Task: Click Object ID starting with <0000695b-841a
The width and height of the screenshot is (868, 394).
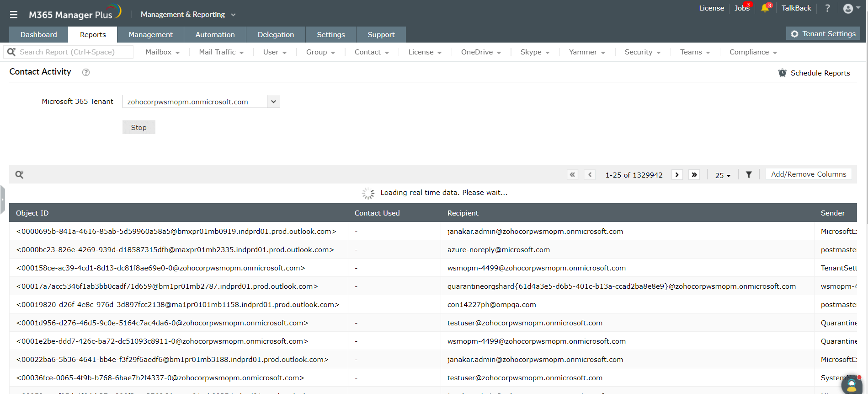Action: (x=176, y=232)
